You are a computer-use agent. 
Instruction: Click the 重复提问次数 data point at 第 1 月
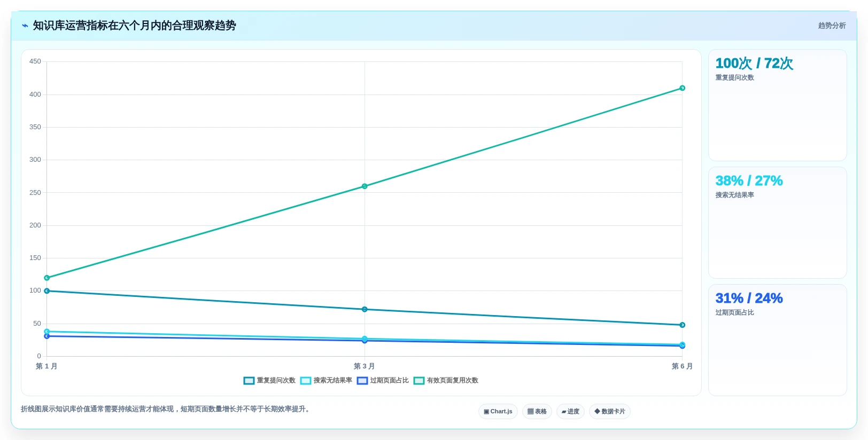[x=47, y=291]
